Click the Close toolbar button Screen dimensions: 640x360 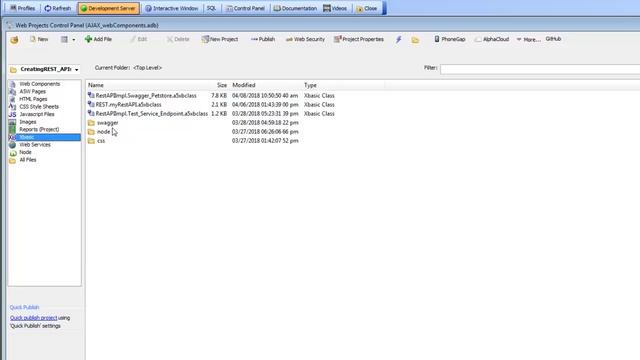367,8
